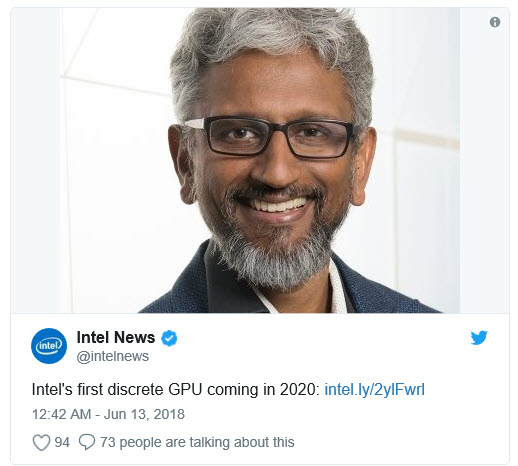Click the blue verified badge
Image resolution: width=518 pixels, height=466 pixels.
(169, 338)
